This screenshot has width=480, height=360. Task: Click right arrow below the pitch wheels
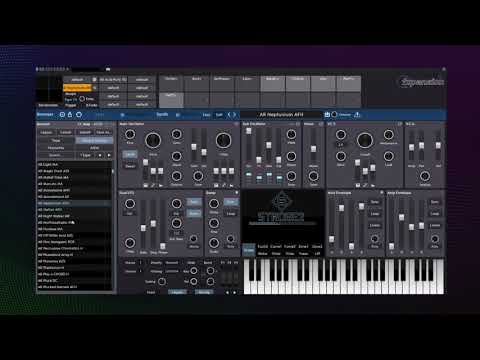(x=235, y=292)
